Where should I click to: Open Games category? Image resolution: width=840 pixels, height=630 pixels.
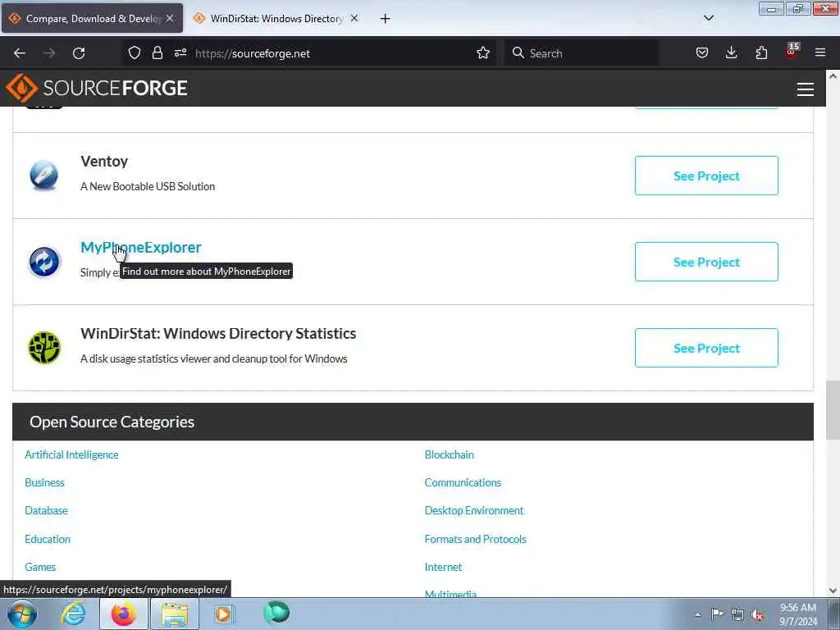pos(40,568)
